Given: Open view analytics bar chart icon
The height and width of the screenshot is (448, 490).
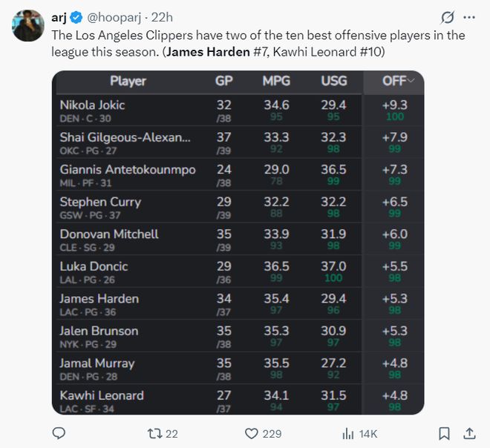Looking at the screenshot, I should 347,433.
